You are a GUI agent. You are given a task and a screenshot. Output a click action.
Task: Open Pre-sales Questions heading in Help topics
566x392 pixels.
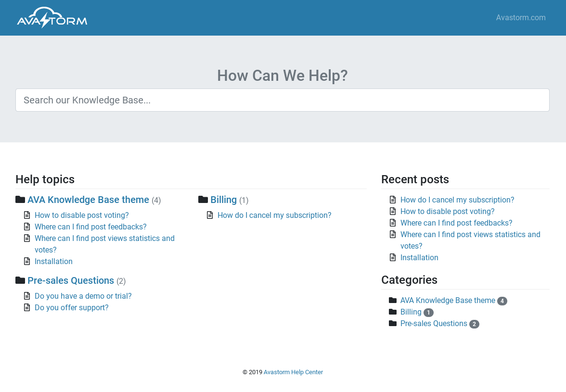coord(71,280)
